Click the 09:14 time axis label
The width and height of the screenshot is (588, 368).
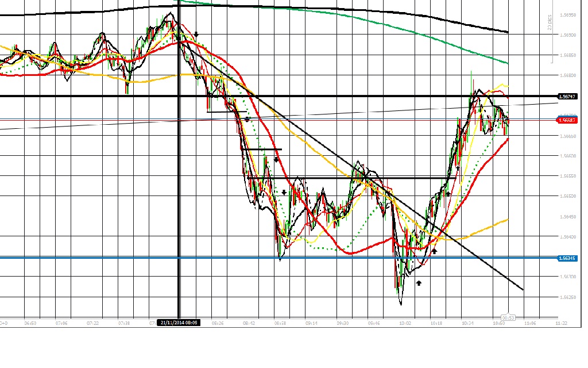point(311,323)
